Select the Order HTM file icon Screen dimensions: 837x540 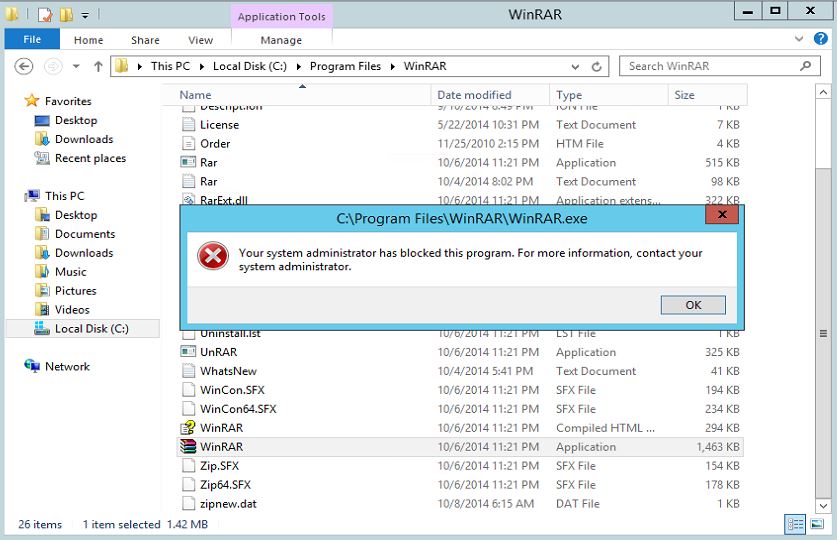[188, 144]
